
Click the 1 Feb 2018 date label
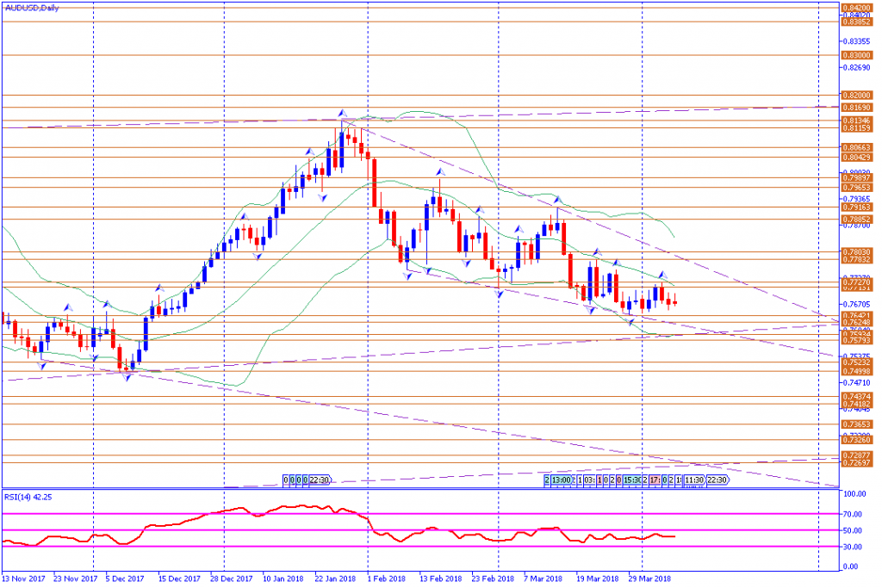point(385,579)
